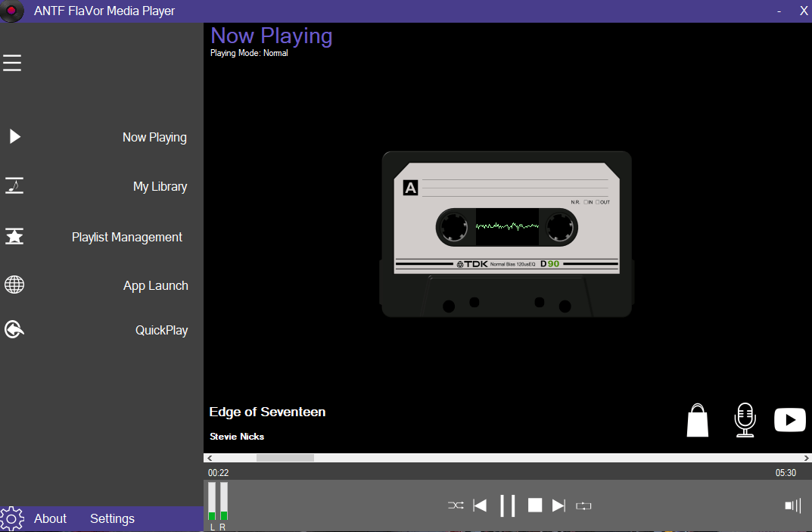Skip to the next track
Image resolution: width=812 pixels, height=532 pixels.
[x=558, y=506]
